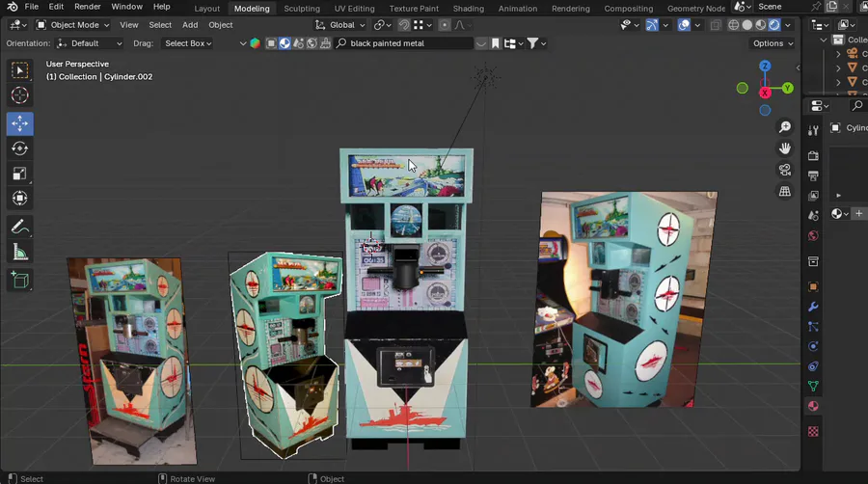
Task: Click the pan view hand icon
Action: pos(784,148)
